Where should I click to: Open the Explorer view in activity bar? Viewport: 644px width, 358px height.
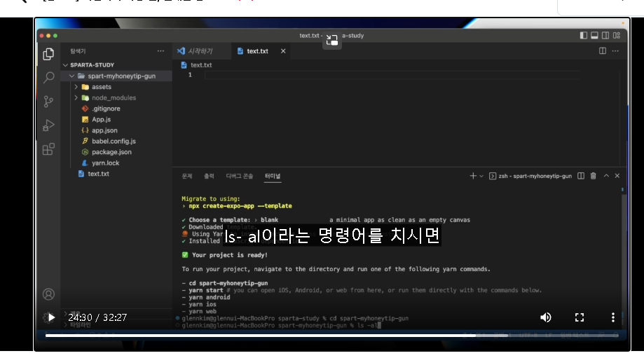click(48, 54)
